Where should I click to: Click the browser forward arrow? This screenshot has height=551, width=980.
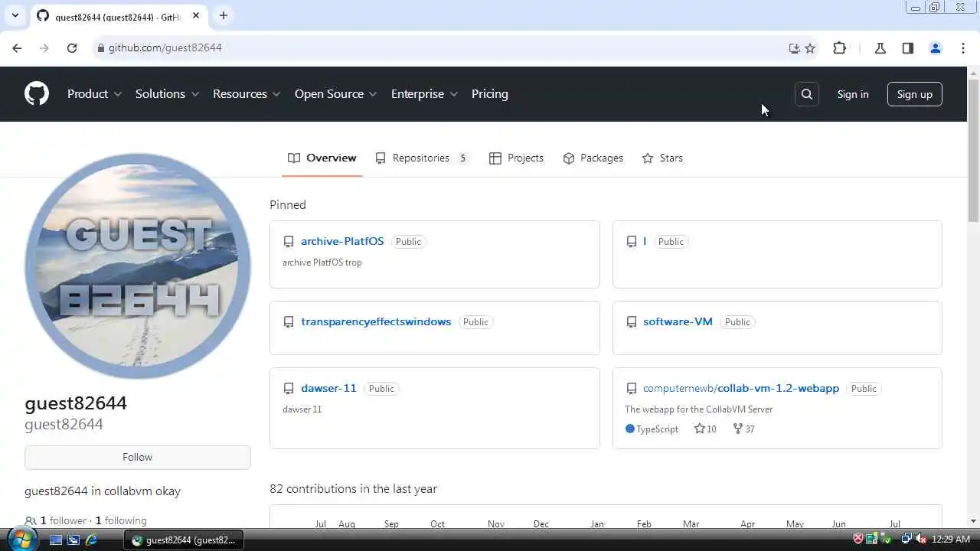(x=44, y=47)
